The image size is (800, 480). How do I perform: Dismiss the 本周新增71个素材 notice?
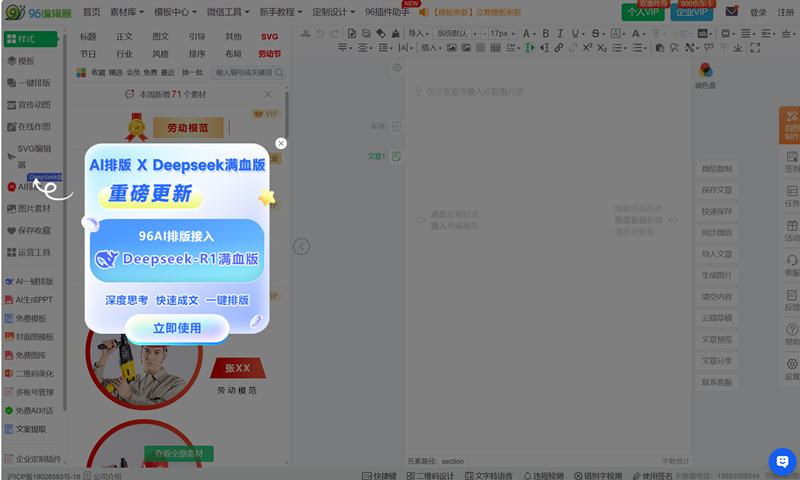click(x=268, y=94)
